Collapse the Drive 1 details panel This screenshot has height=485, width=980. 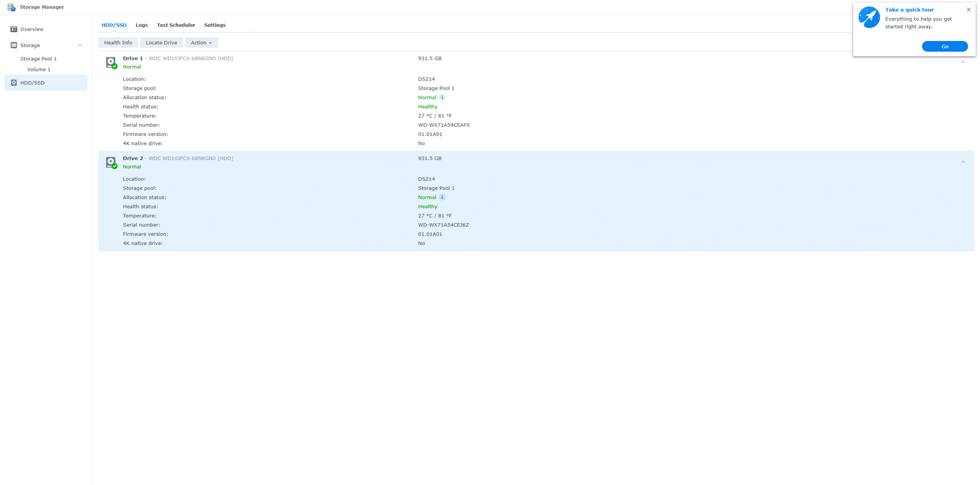(x=963, y=62)
